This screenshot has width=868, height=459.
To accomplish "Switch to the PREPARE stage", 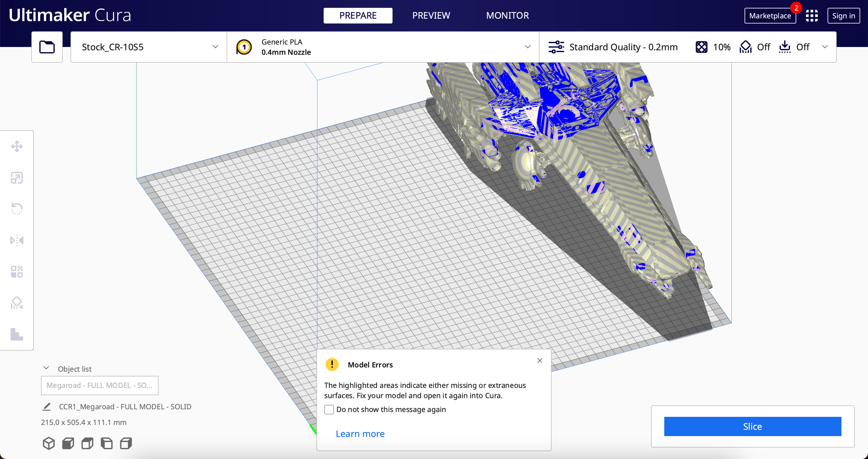I will (358, 15).
